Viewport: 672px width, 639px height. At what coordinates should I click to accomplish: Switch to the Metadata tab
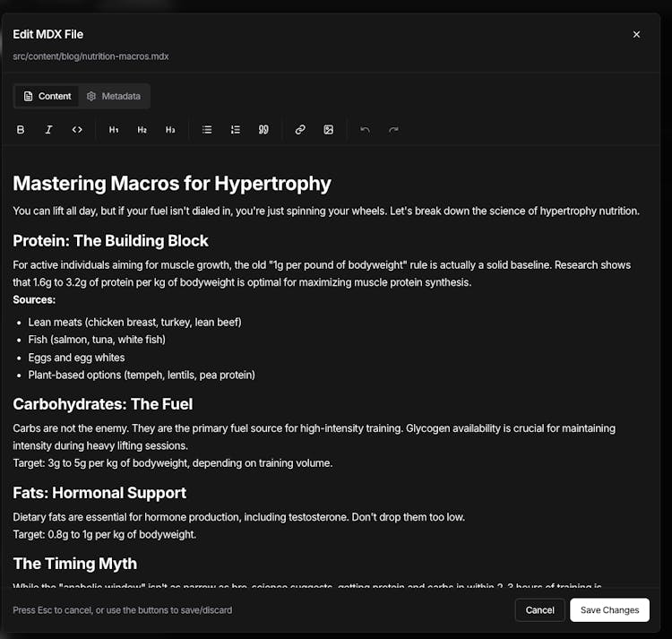tap(113, 96)
